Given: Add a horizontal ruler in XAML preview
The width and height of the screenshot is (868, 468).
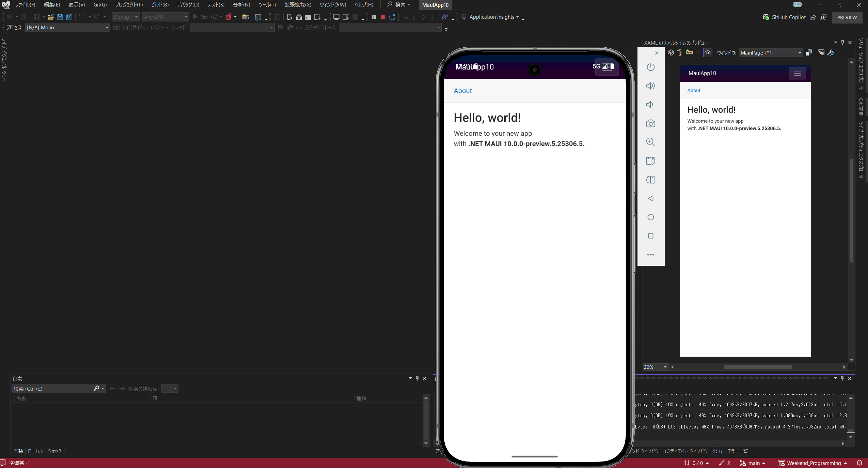Looking at the screenshot, I should [689, 52].
